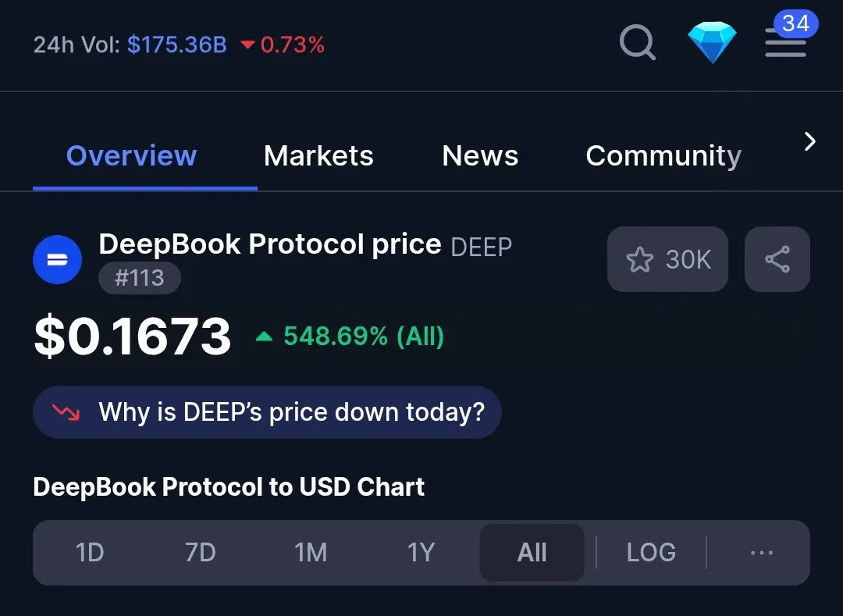Viewport: 843px width, 616px height.
Task: Open the three-dot chart options menu
Action: [x=762, y=553]
